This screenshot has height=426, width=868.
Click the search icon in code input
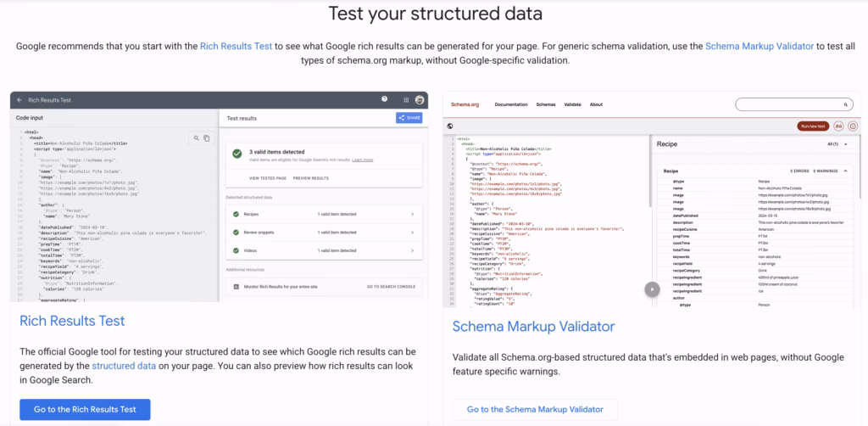197,137
